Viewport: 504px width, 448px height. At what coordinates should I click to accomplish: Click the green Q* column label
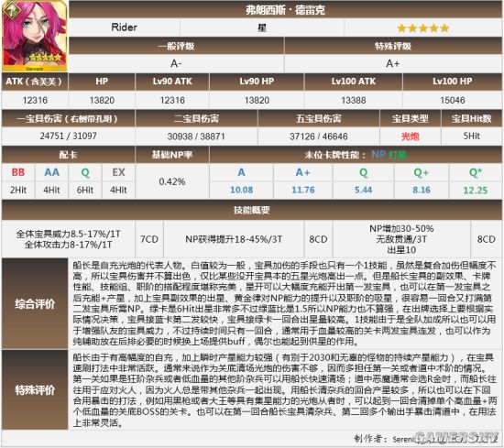[475, 172]
